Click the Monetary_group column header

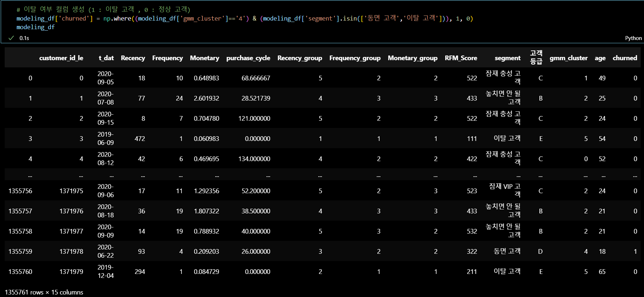[413, 58]
